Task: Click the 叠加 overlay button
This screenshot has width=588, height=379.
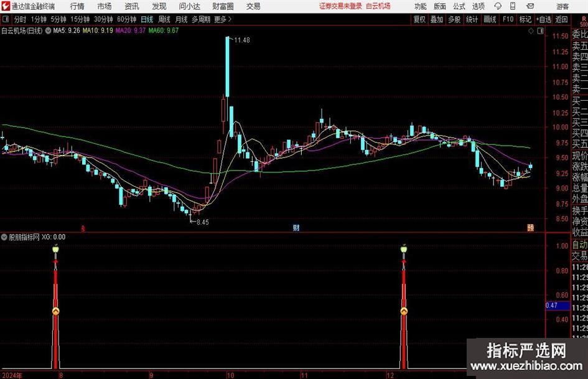Action: [437, 19]
